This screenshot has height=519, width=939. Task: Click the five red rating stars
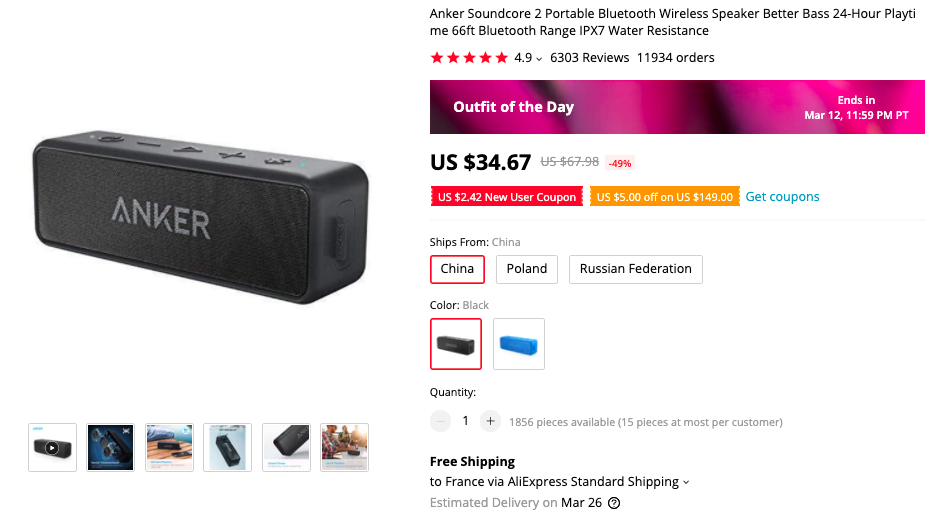pos(469,58)
